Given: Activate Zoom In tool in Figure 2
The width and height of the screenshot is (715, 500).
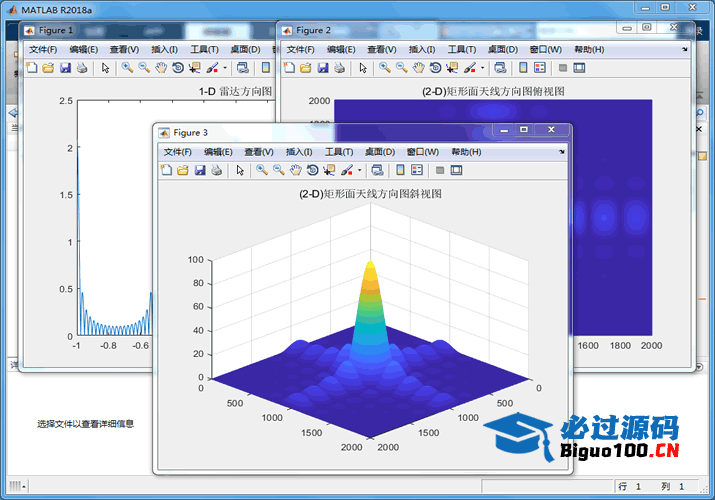Looking at the screenshot, I should coord(385,68).
